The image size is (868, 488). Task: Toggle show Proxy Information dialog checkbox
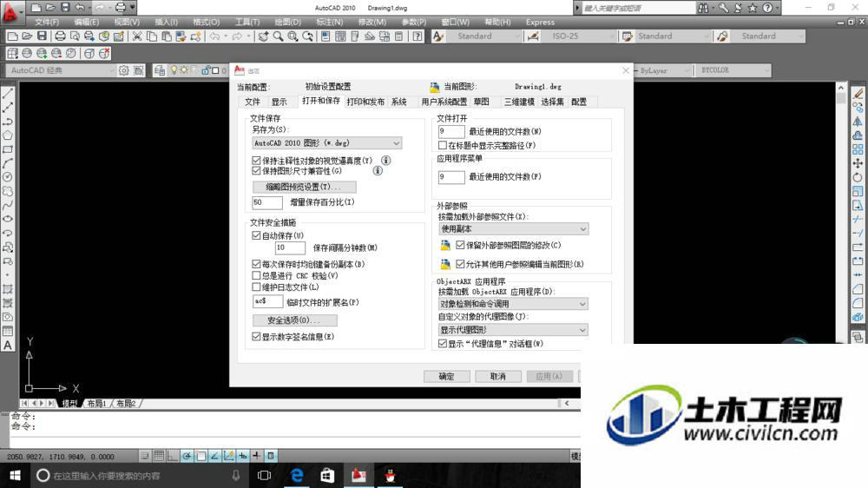(443, 344)
